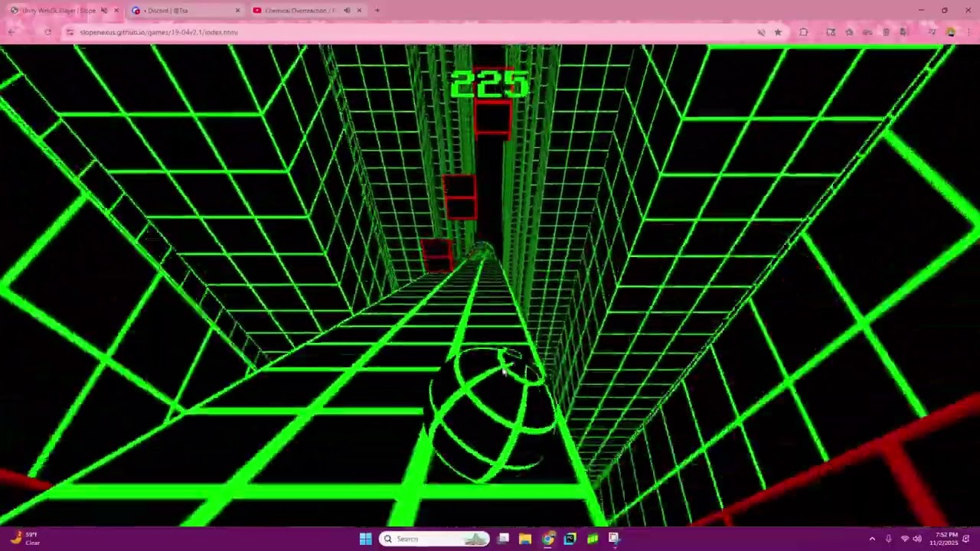
Task: Open the weather widget showing 59°F Clear
Action: point(24,539)
